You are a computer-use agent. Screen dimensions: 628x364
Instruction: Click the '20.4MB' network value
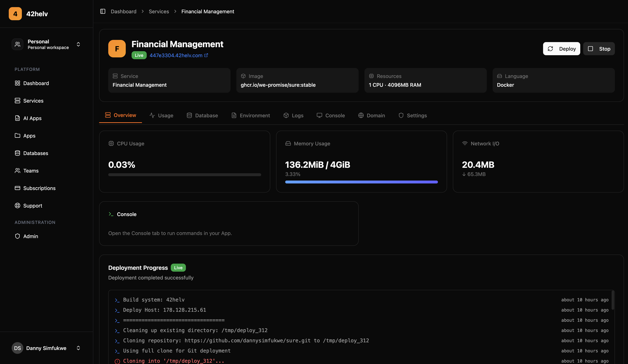(478, 165)
